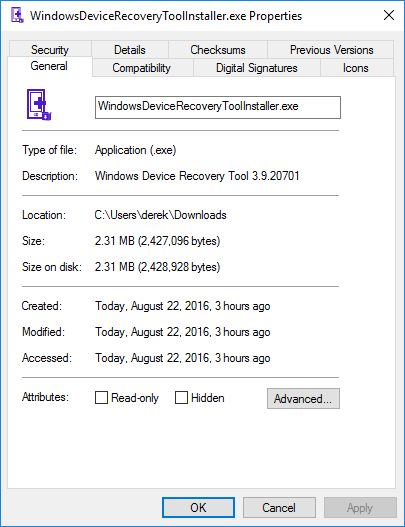Click the greyed-out Apply button
Image resolution: width=405 pixels, height=527 pixels.
point(360,508)
